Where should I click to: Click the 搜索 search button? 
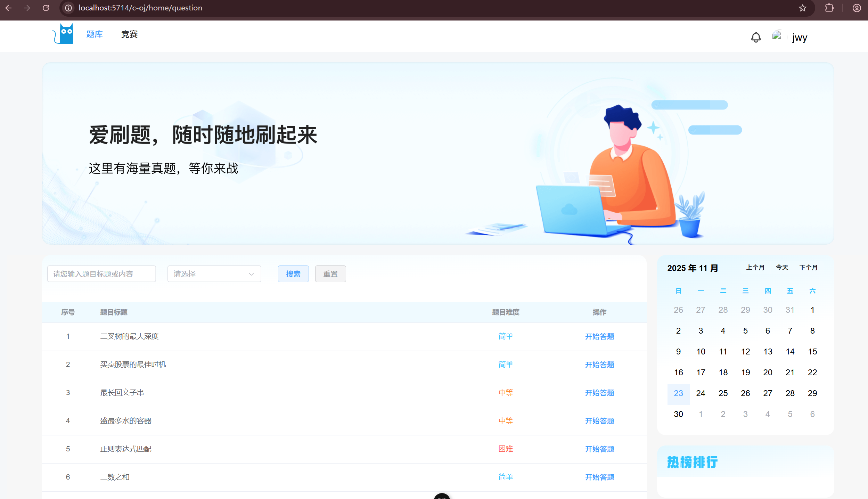(293, 274)
